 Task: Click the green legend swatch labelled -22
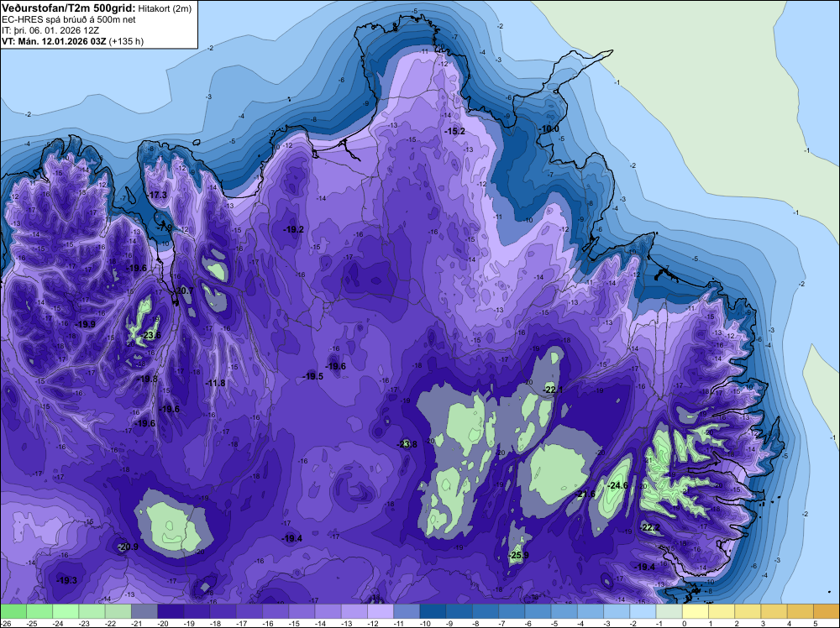point(118,611)
